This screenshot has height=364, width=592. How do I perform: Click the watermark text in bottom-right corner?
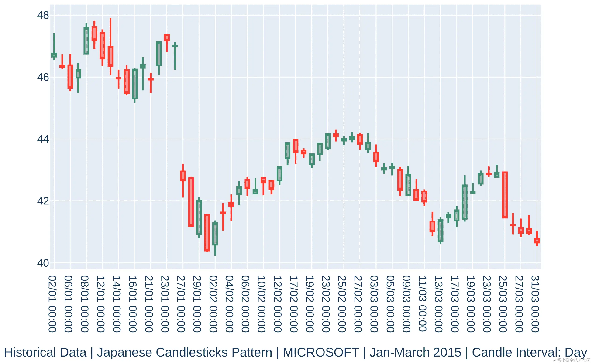pyautogui.click(x=571, y=360)
